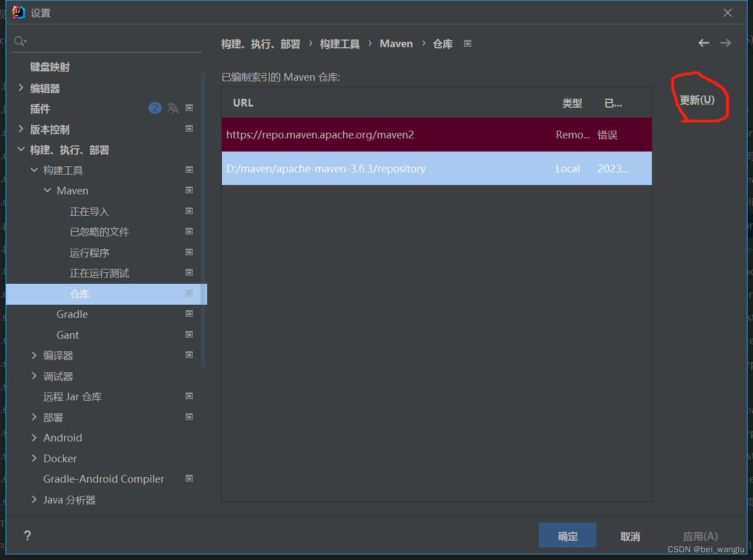Expand the 编辑器 tree node
The height and width of the screenshot is (560, 753).
click(21, 88)
